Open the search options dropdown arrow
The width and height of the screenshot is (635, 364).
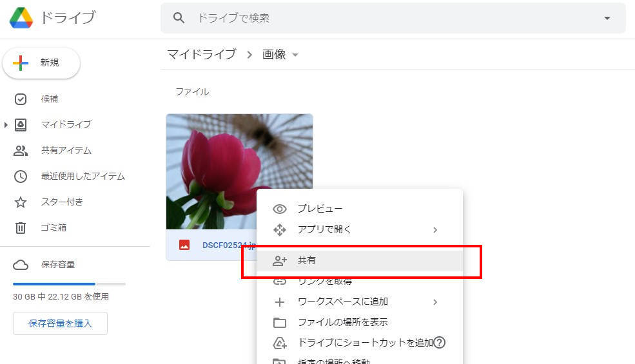(607, 18)
